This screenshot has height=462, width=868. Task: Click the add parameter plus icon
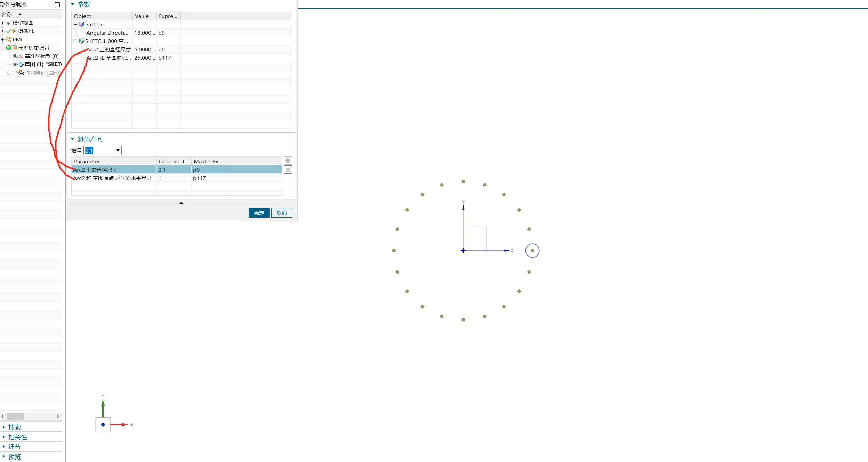(x=288, y=161)
